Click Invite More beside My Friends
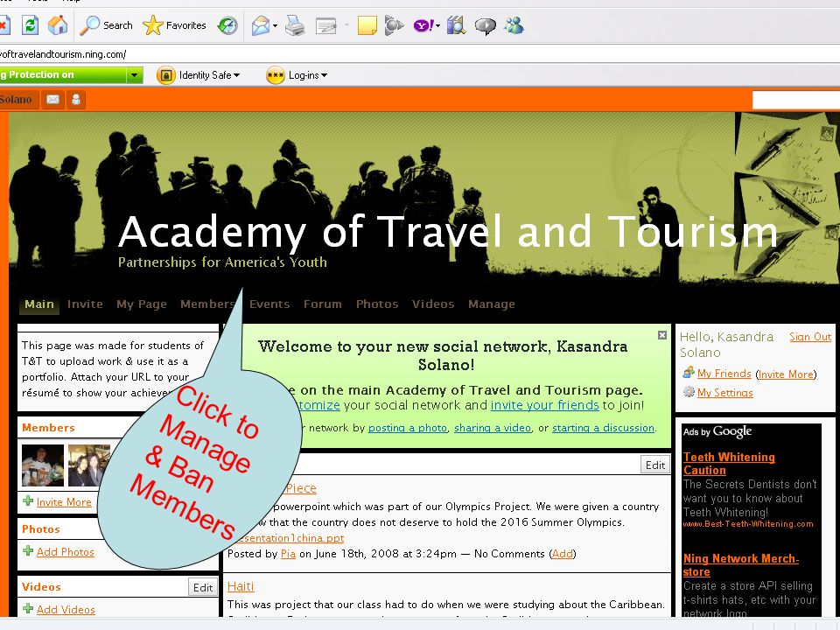Screen dimensions: 840x630 coord(786,374)
